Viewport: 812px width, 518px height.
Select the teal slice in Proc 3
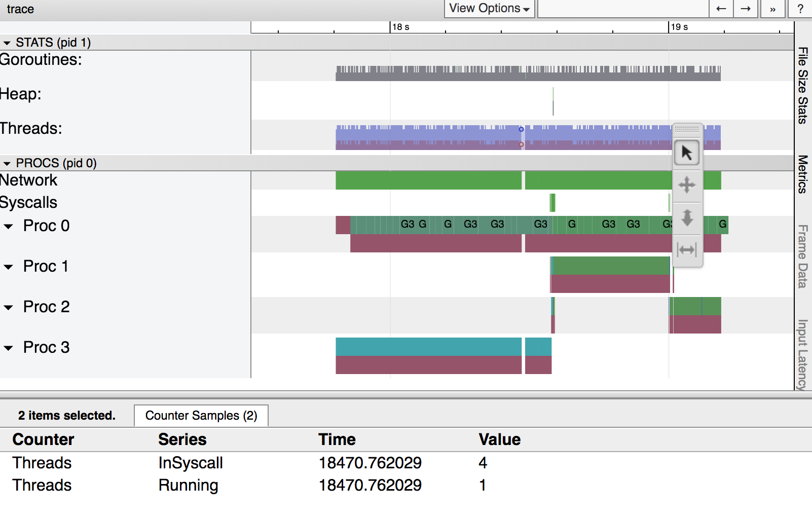click(x=428, y=347)
